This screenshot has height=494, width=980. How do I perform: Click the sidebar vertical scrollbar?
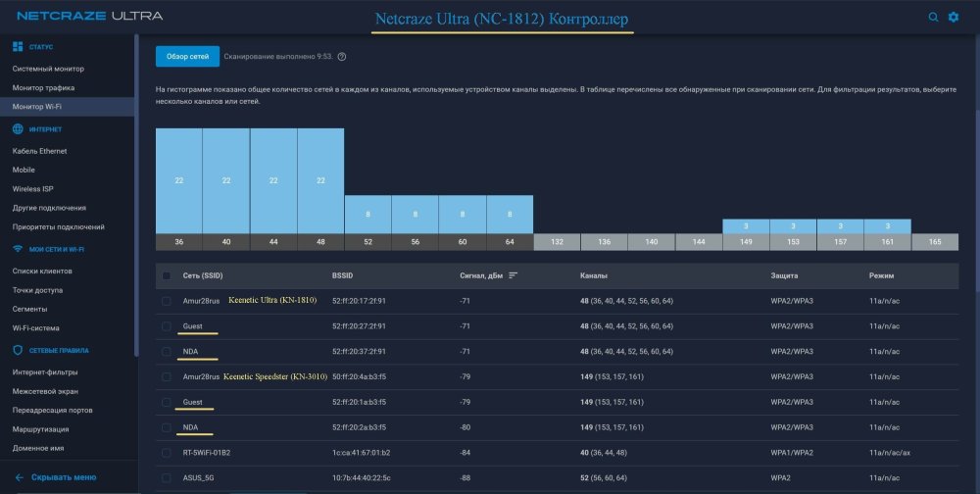[x=136, y=195]
